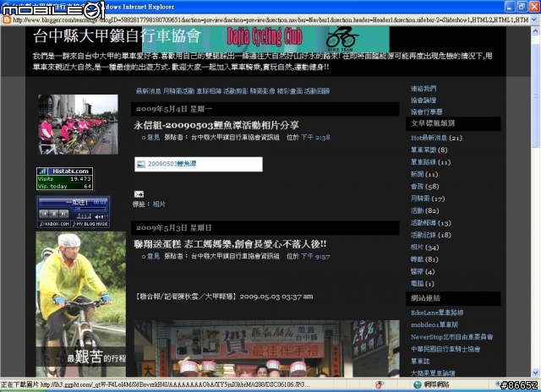Open the 新聞 (11) label
Viewport: 541px width, 392px height.
tap(424, 174)
